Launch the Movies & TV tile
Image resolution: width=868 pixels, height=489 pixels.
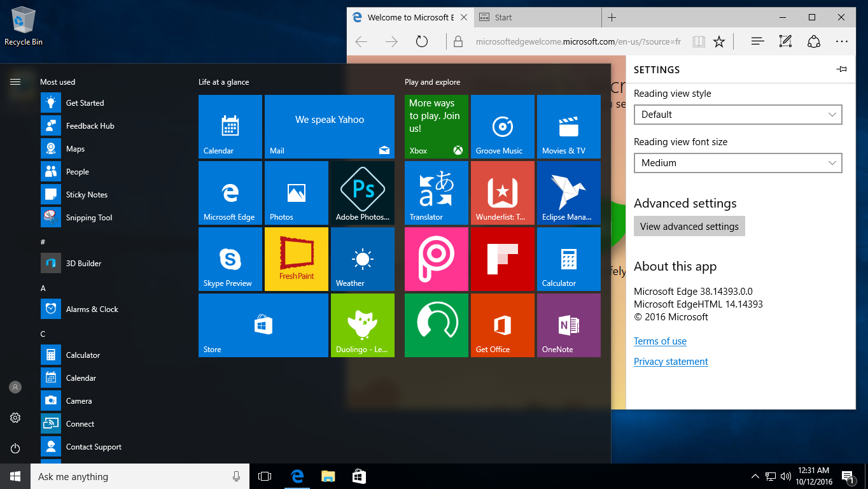click(569, 127)
